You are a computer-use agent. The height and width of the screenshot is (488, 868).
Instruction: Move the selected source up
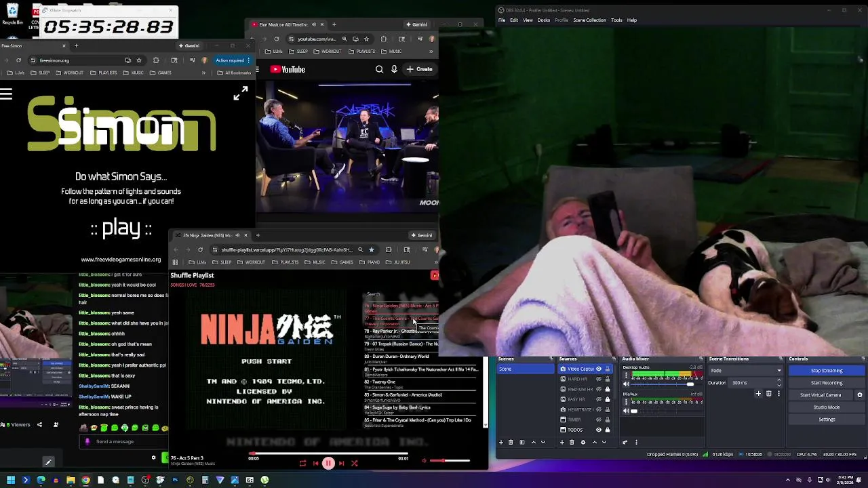(594, 443)
